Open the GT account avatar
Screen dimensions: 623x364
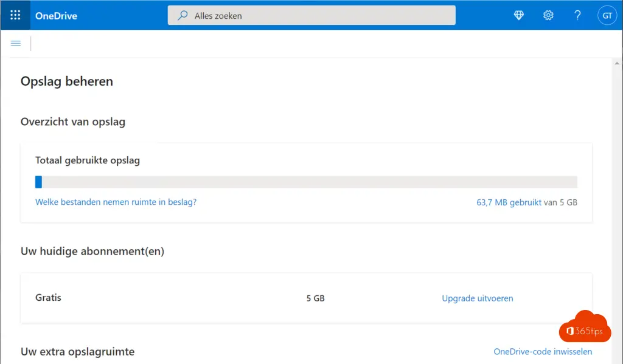[607, 15]
